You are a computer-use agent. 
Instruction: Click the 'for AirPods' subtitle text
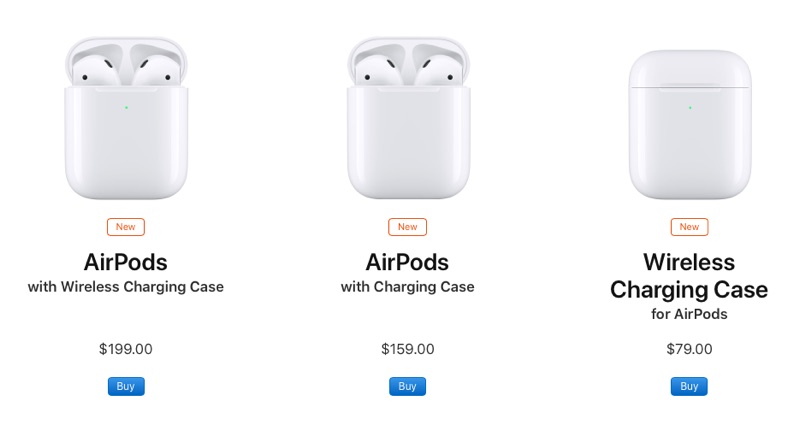tap(689, 314)
